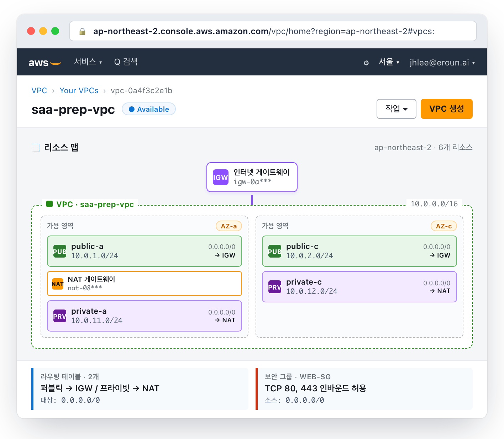Click the AWS logo
Screen dimensions: 504x439
[x=45, y=63]
